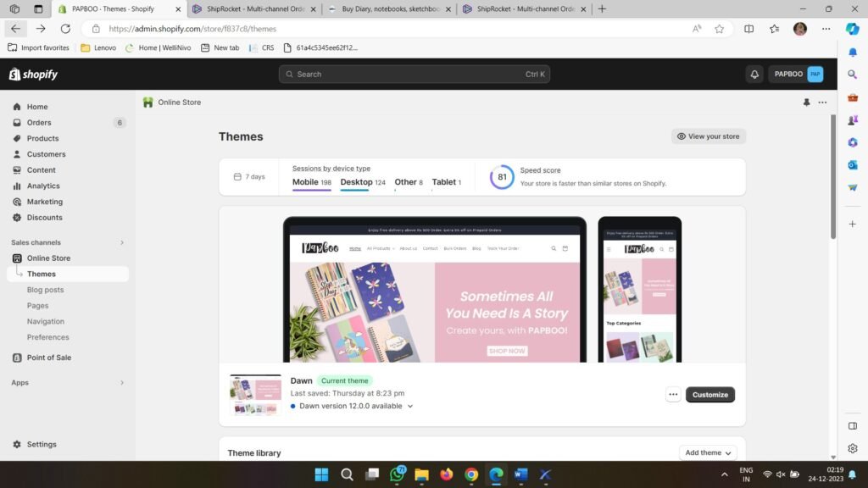Click the speed score 81 indicator
Viewport: 868px width, 488px height.
click(502, 177)
